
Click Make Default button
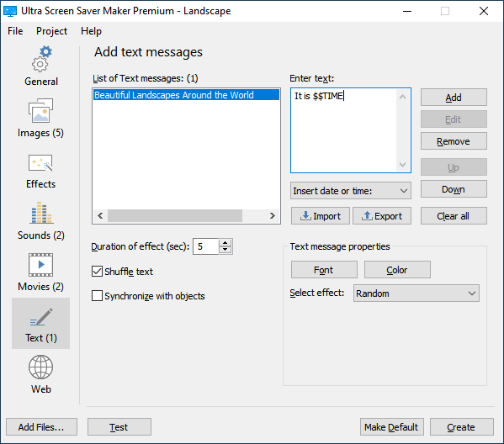(392, 427)
